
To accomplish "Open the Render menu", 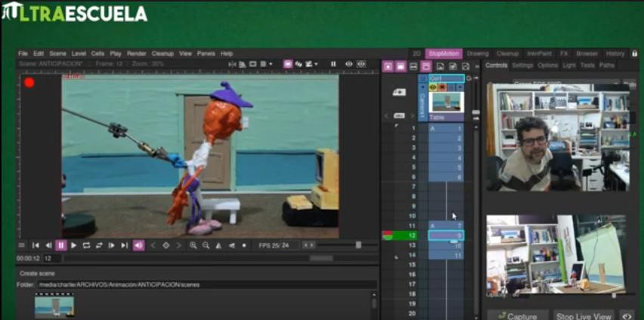I will tap(137, 54).
